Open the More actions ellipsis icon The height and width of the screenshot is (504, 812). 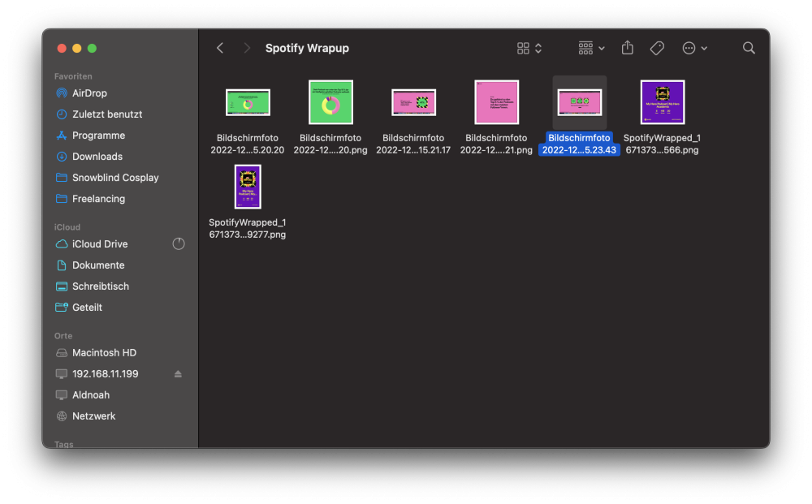[x=689, y=48]
